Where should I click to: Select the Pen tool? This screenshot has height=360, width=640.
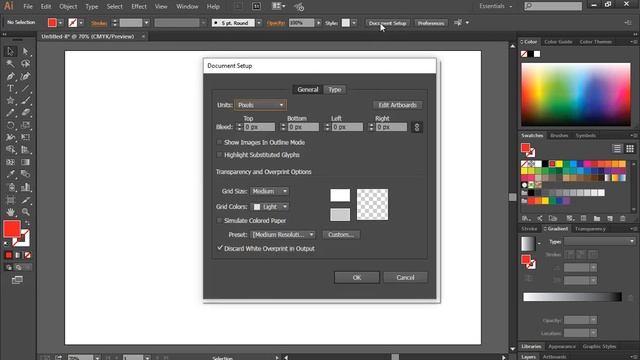coord(11,76)
